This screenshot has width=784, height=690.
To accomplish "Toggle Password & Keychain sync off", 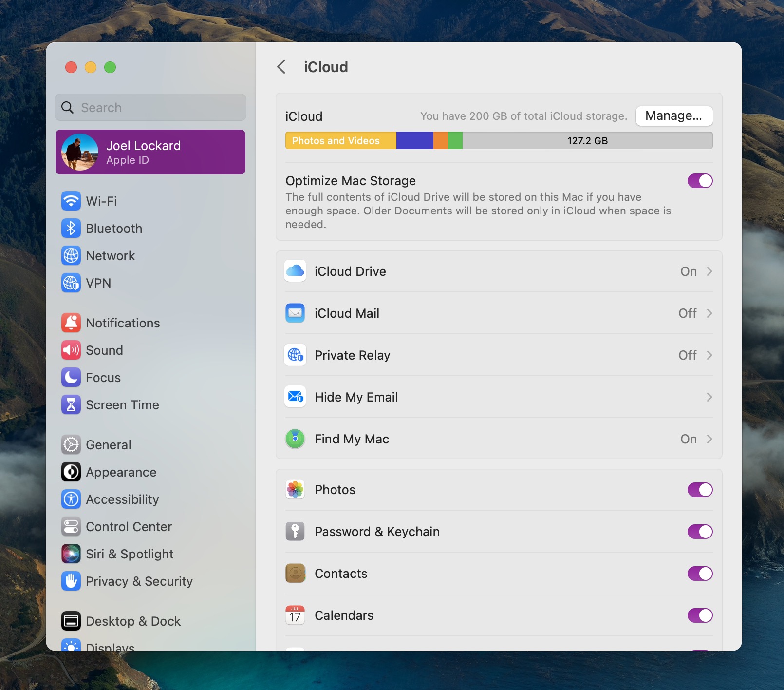I will [x=700, y=532].
